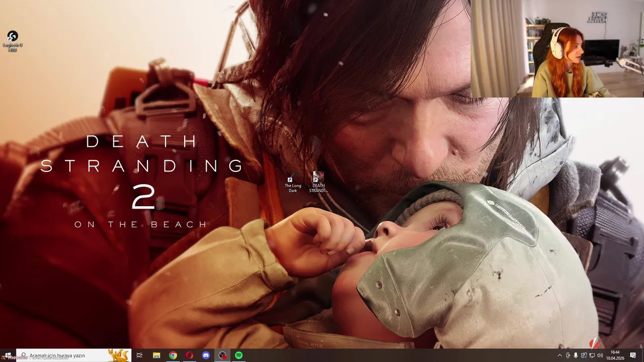This screenshot has height=362, width=644.
Task: Open the notification action center
Action: pos(633,355)
